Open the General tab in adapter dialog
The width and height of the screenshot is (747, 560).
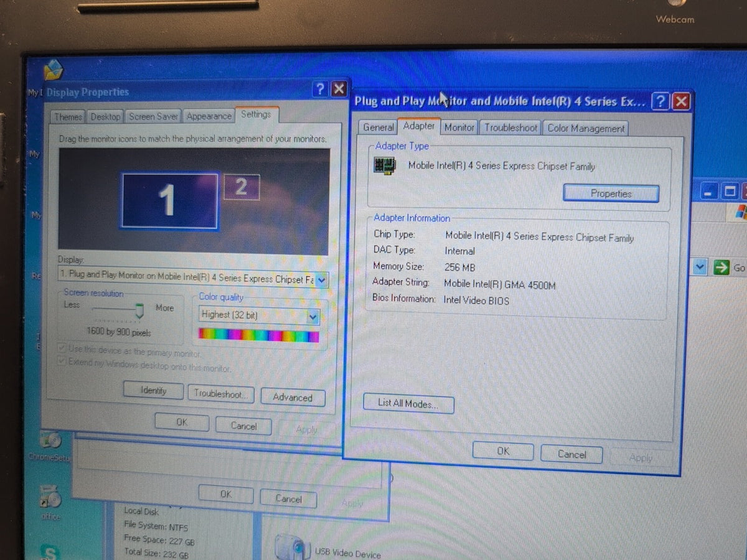click(378, 127)
